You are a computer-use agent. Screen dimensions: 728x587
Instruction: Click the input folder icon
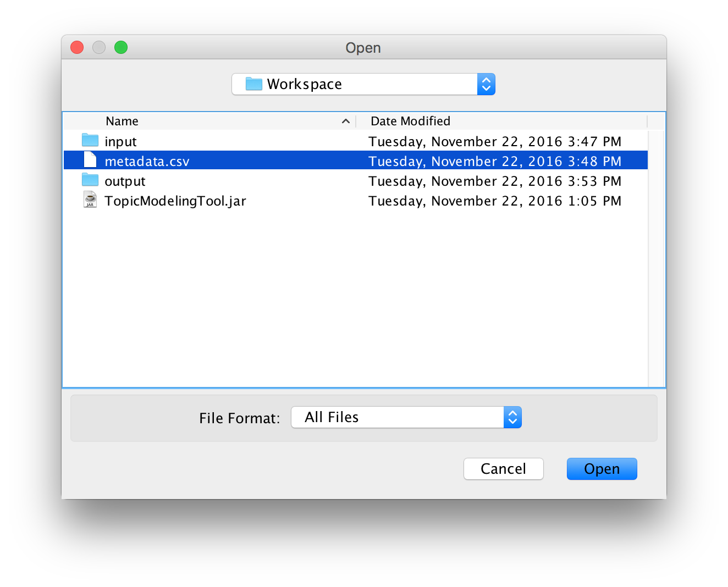[x=90, y=141]
